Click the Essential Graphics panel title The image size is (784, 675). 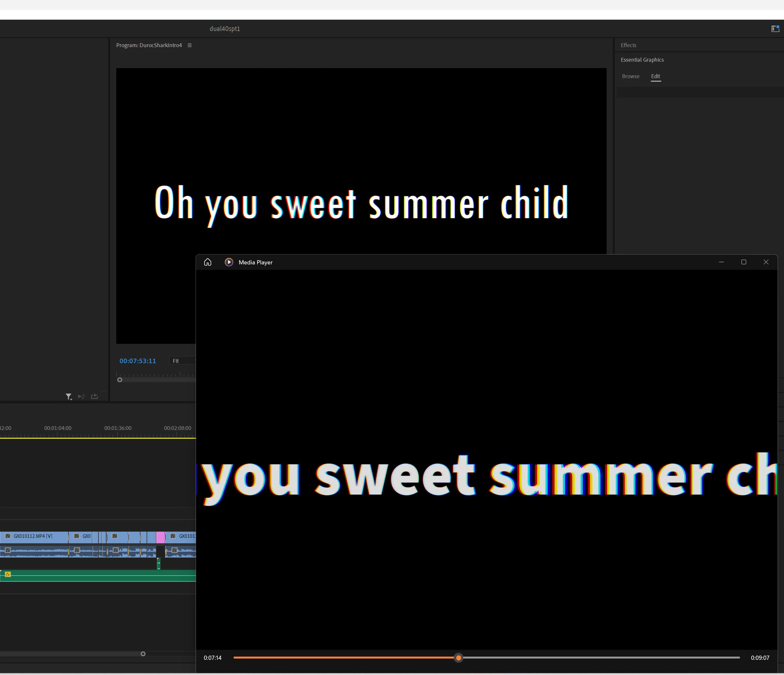[642, 60]
